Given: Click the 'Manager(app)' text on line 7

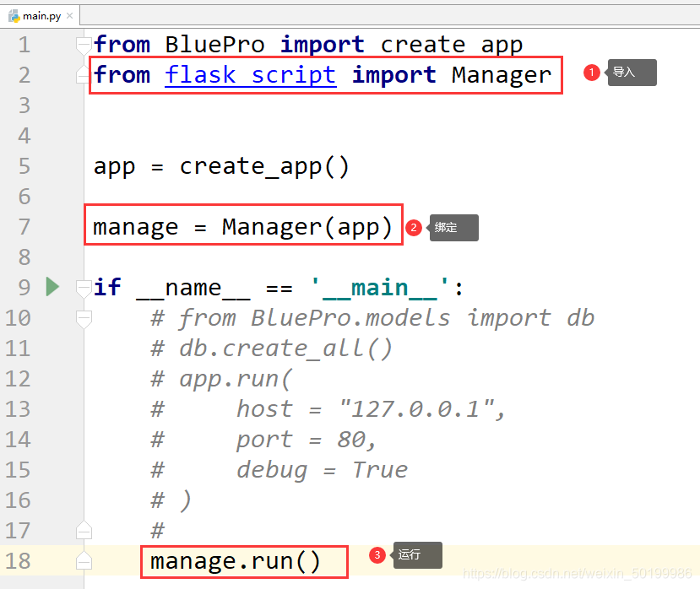Looking at the screenshot, I should point(307,228).
